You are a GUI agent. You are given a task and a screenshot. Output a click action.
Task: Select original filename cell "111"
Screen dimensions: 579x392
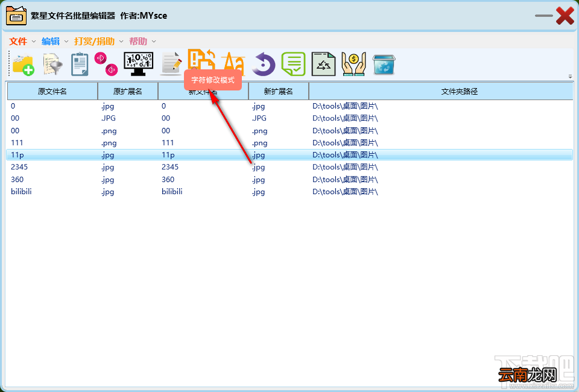pyautogui.click(x=17, y=142)
